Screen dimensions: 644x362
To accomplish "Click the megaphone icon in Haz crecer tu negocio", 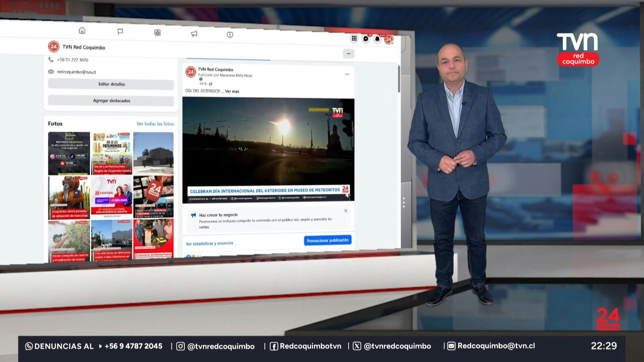I will pos(193,215).
